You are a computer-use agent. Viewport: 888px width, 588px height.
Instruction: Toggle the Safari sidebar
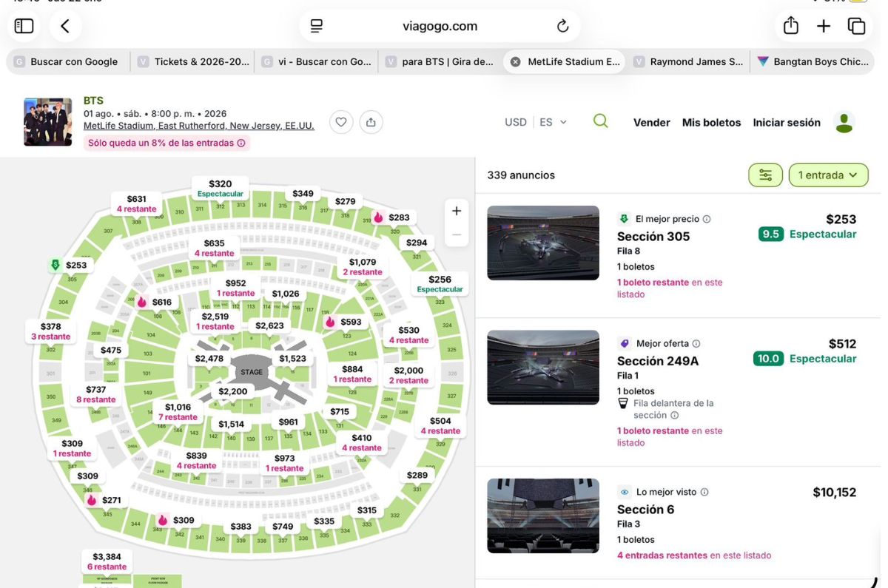pos(24,27)
